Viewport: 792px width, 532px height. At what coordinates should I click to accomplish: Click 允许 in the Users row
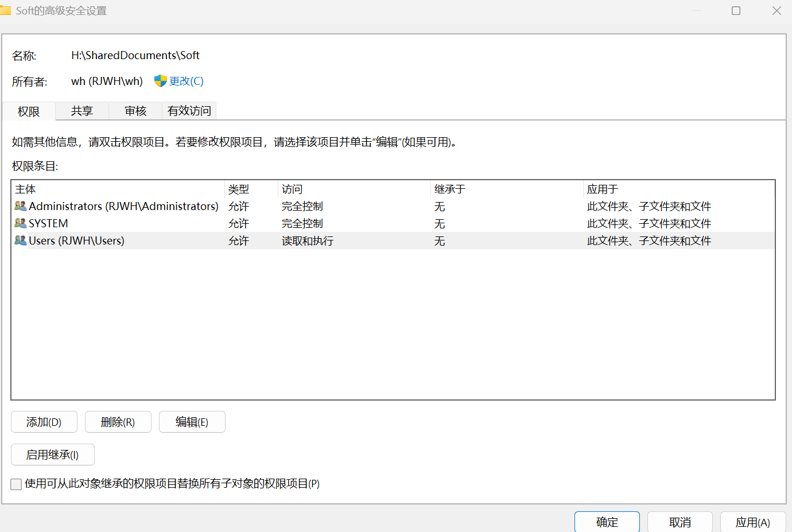pos(239,240)
